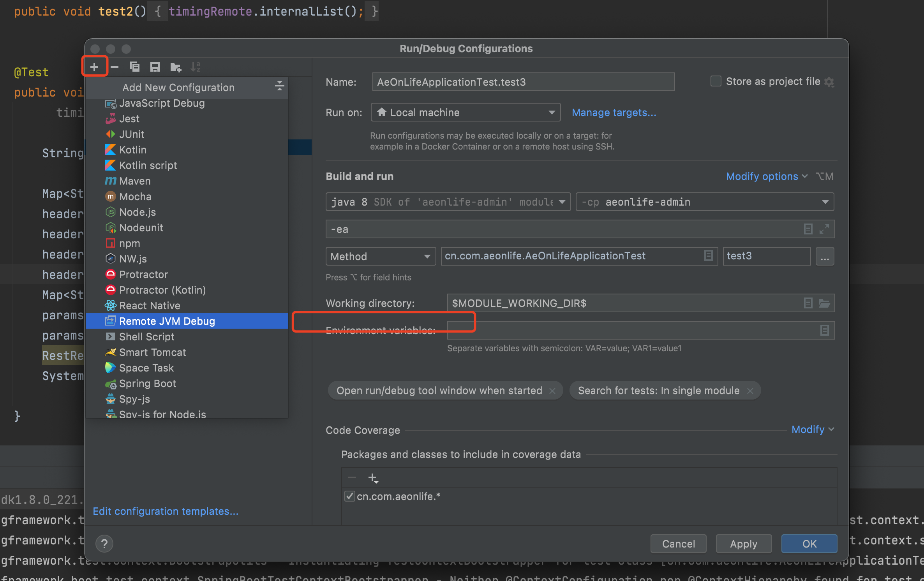The width and height of the screenshot is (924, 581).
Task: Choose Kotlin script configuration type
Action: (x=187, y=165)
